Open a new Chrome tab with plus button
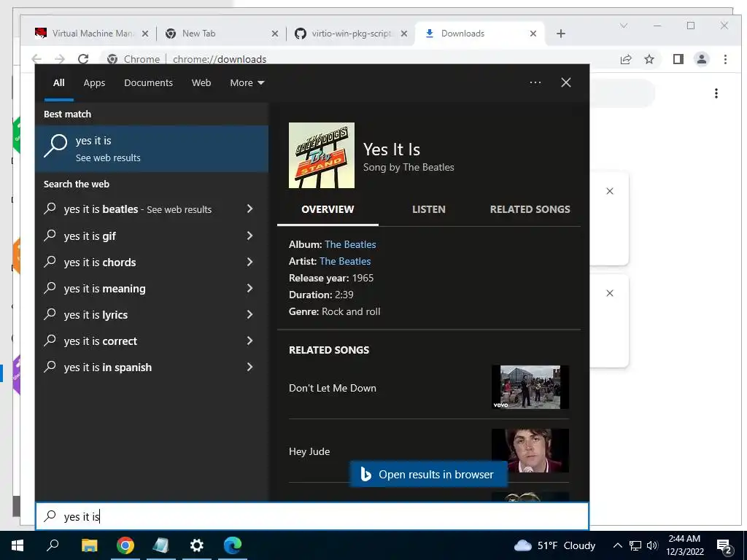Viewport: 747px width, 560px height. (561, 34)
